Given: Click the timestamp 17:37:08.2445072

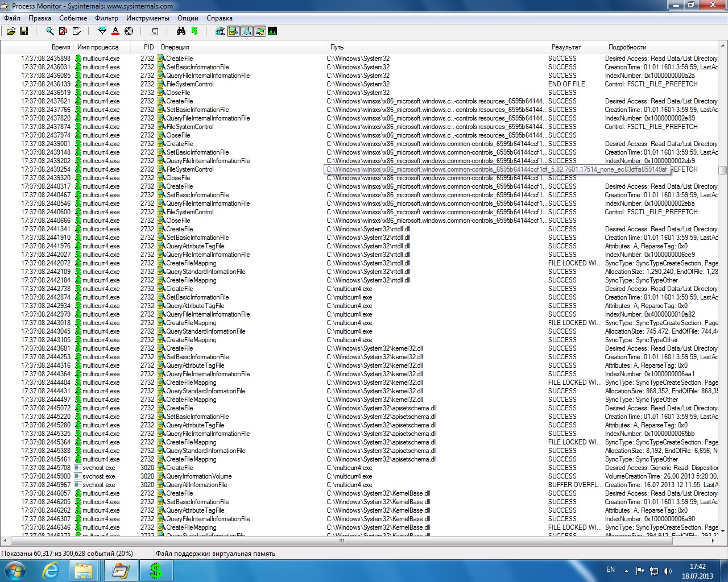Looking at the screenshot, I should pos(46,408).
